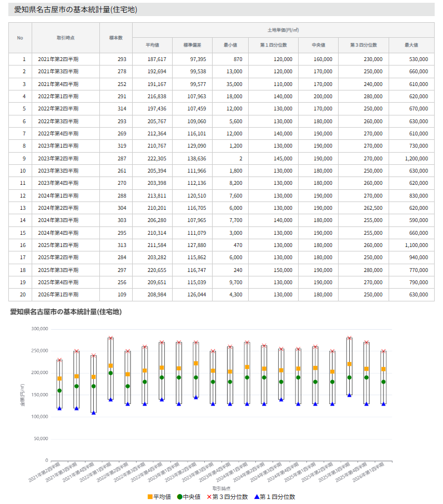Toggle the 第3四分位数 legend entry below chart
443x504 pixels.
pos(227,497)
